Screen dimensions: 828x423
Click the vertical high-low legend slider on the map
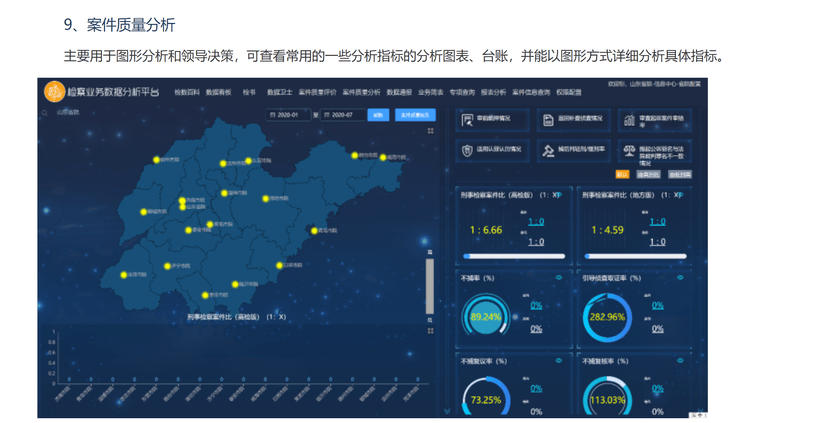(430, 286)
